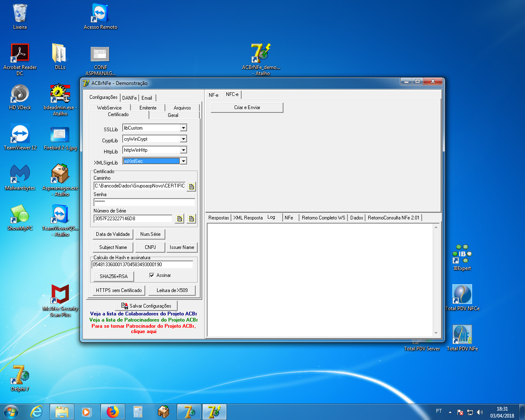This screenshot has width=525, height=420.
Task: Toggle the Assinar checkbox
Action: pyautogui.click(x=152, y=275)
